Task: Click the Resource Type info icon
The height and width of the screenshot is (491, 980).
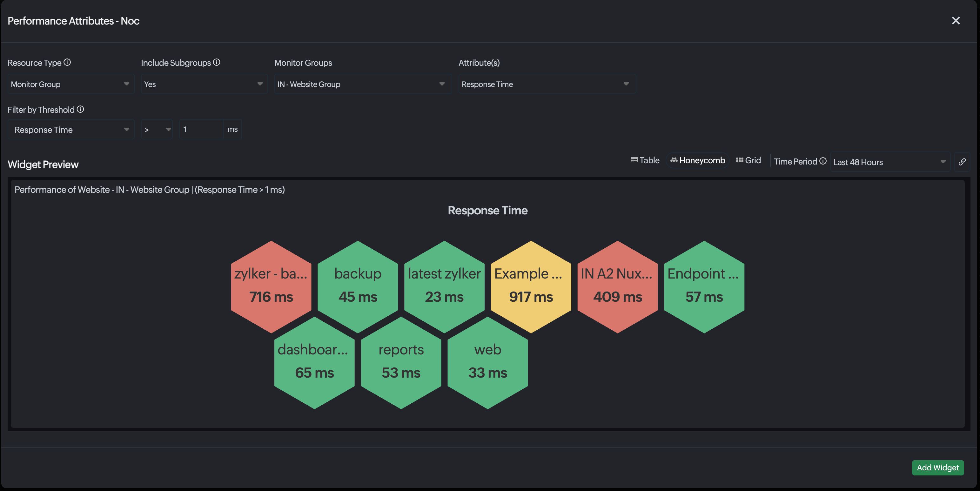Action: (x=67, y=62)
